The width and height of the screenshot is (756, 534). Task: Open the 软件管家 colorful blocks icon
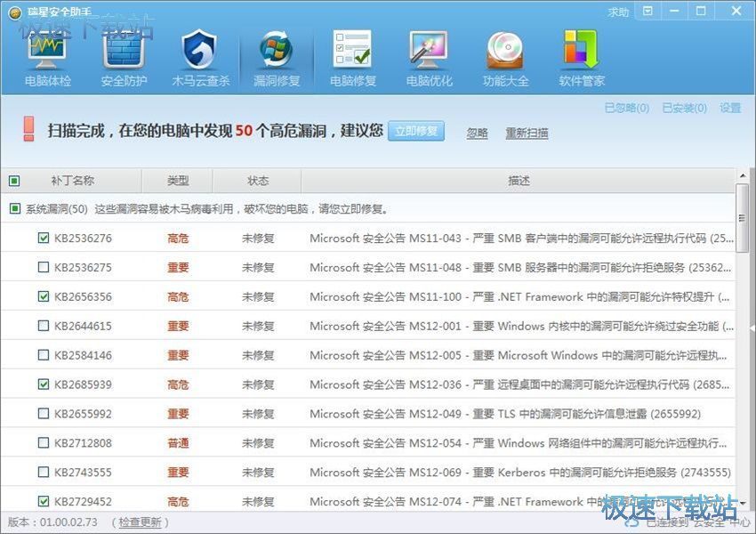point(582,59)
